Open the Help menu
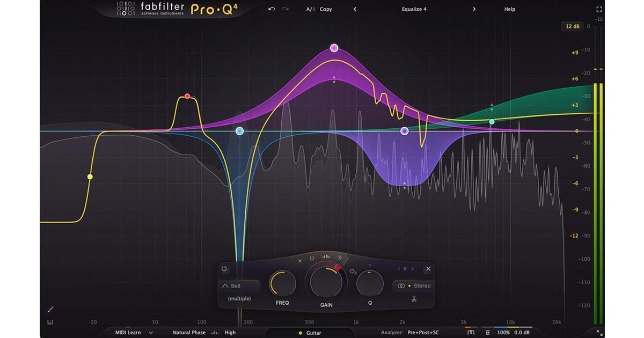Viewport: 644px width, 338px height. (x=509, y=9)
